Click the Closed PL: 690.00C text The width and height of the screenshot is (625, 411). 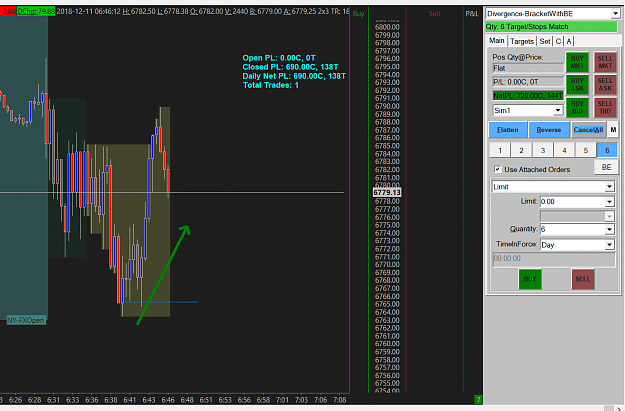[x=291, y=67]
